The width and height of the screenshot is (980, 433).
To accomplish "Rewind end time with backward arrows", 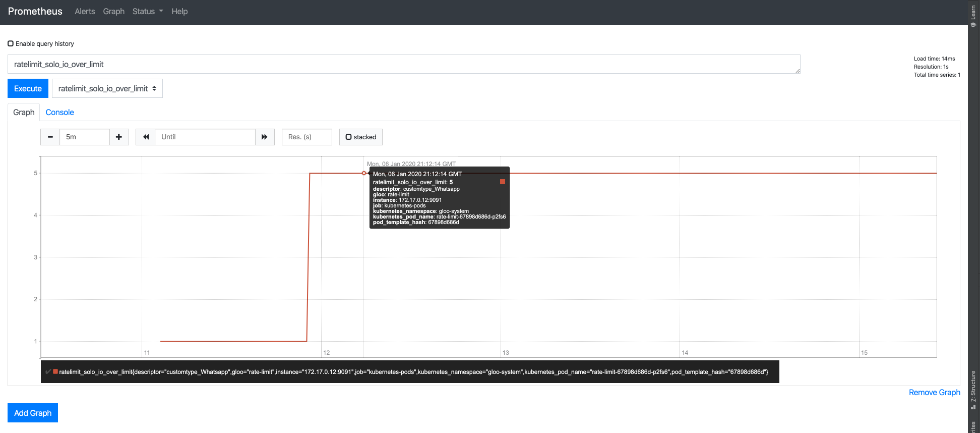I will point(146,137).
